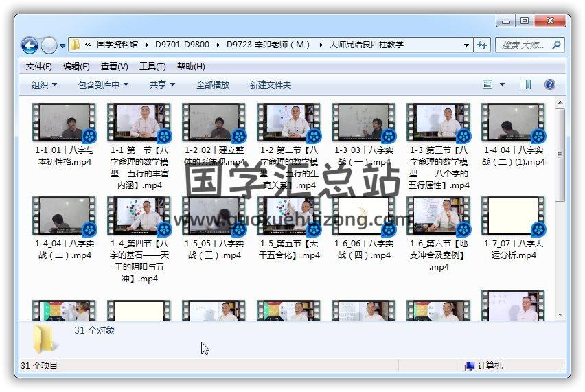The image size is (585, 392).
Task: Expand the 共享 dropdown
Action: click(x=162, y=84)
